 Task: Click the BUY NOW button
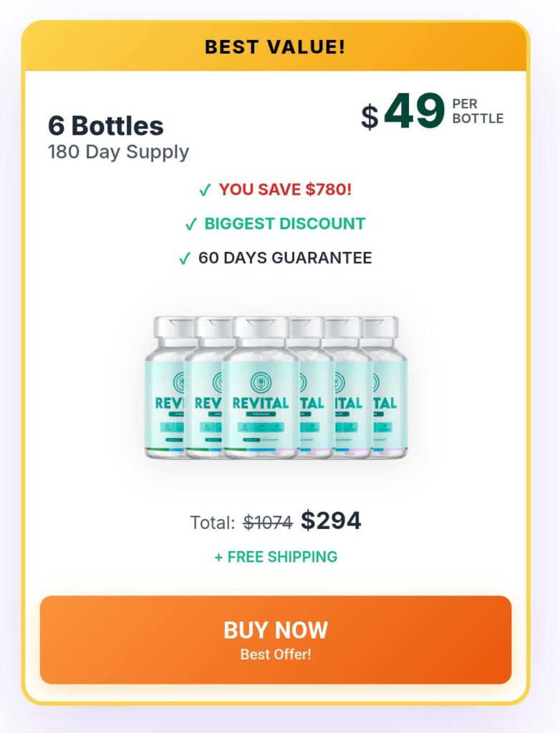(x=276, y=631)
